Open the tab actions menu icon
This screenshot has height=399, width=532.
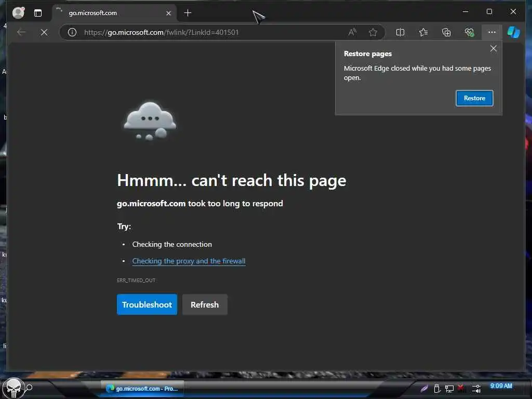[x=38, y=13]
